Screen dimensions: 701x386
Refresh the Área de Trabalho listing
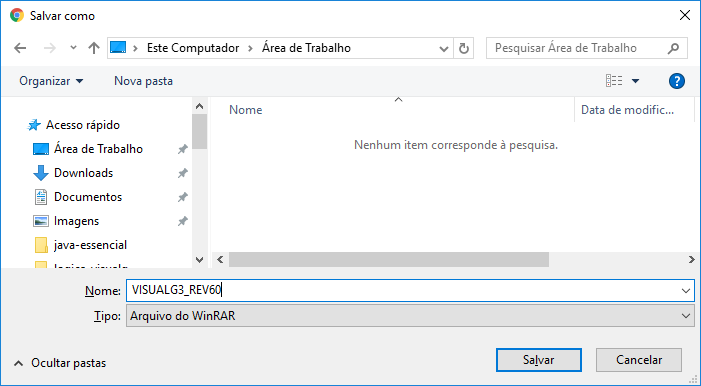click(x=464, y=48)
